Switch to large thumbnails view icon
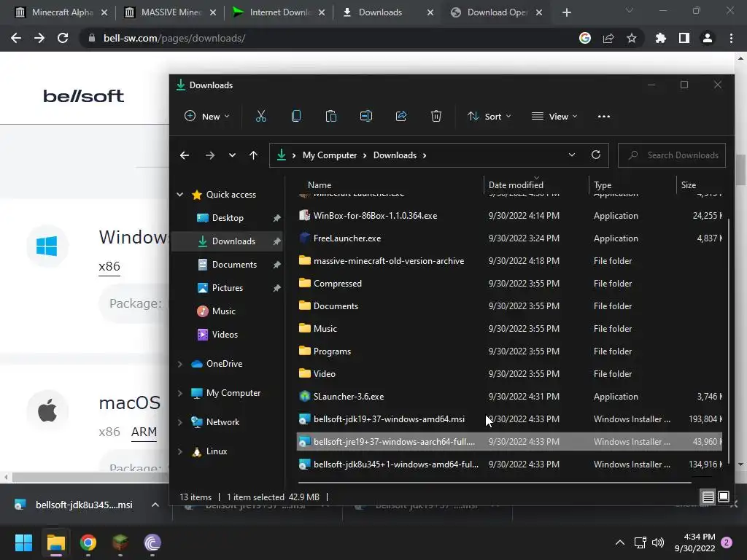This screenshot has width=747, height=560. [x=723, y=497]
